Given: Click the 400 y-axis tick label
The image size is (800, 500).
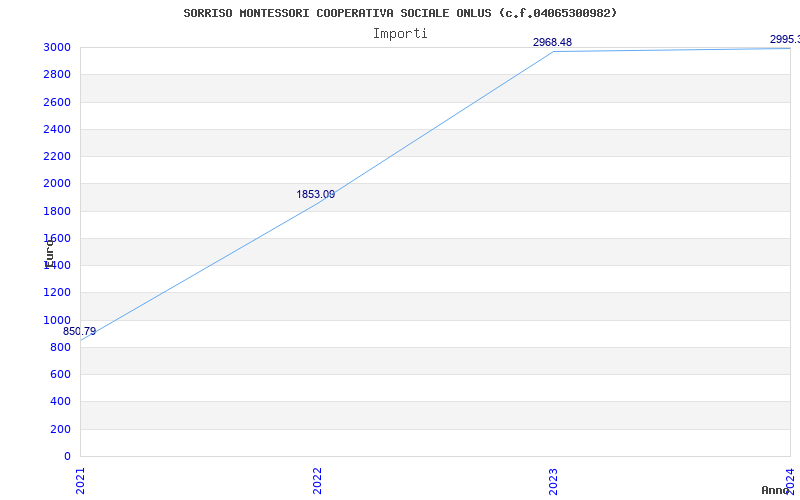Looking at the screenshot, I should 60,401.
